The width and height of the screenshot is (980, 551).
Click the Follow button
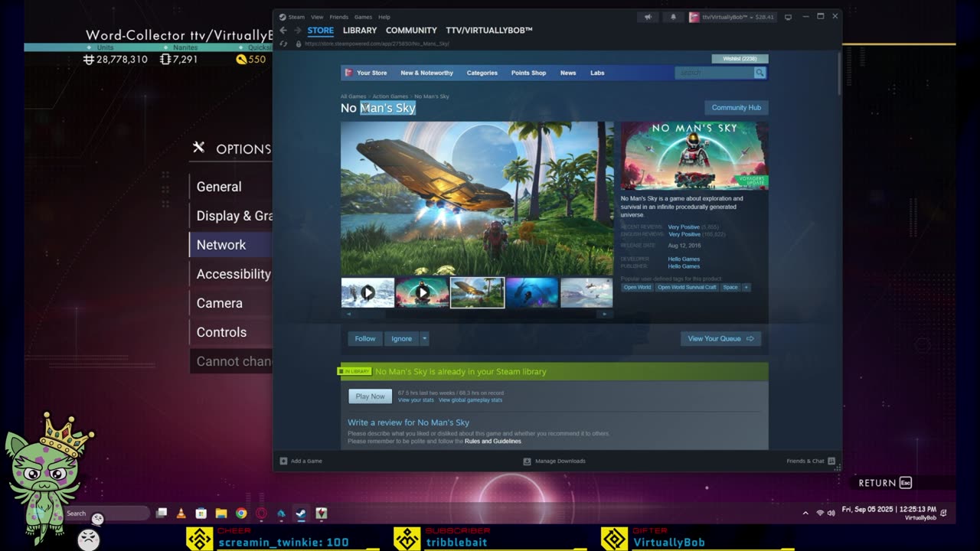365,338
